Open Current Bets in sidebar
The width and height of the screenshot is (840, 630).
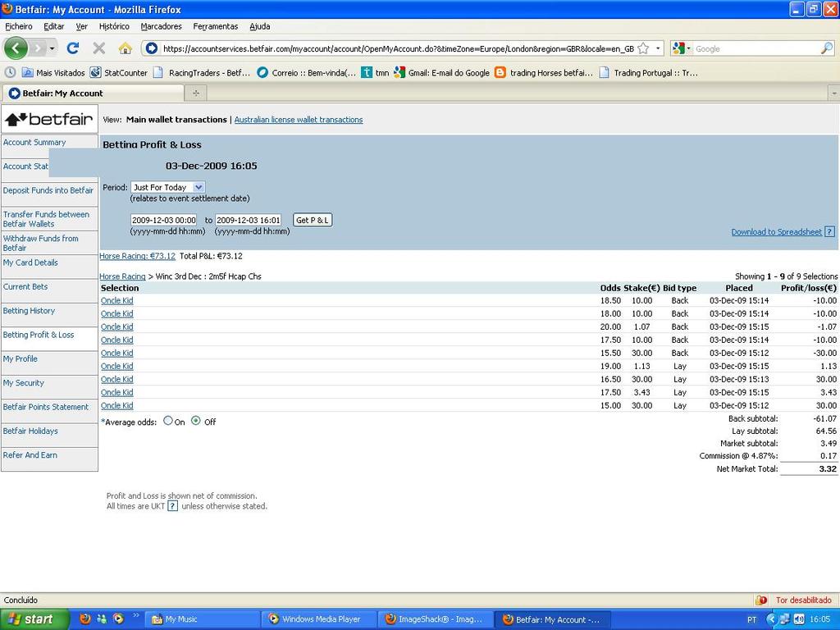[x=25, y=286]
